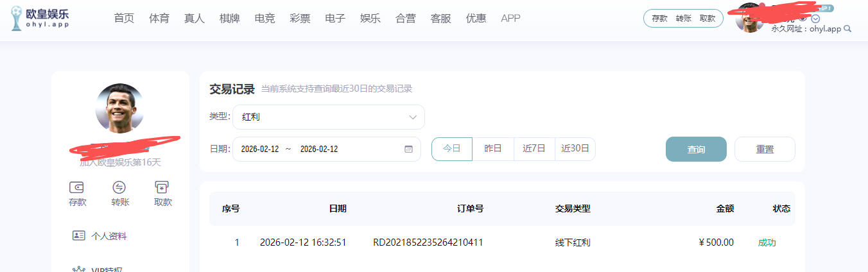Viewport: 868px width, 272px height.
Task: Click the 查询 button
Action: pos(696,149)
